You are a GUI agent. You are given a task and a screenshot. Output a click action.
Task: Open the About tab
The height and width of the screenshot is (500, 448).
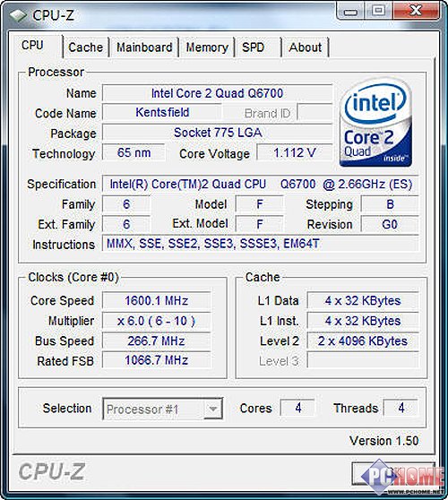[x=306, y=47]
